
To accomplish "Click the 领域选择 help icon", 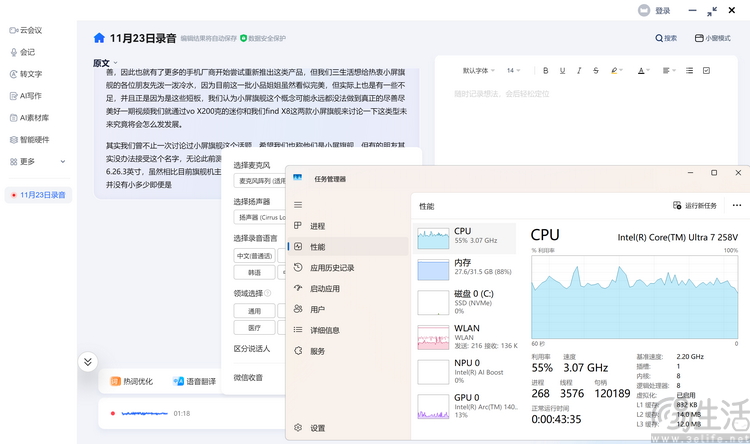I will click(x=268, y=293).
